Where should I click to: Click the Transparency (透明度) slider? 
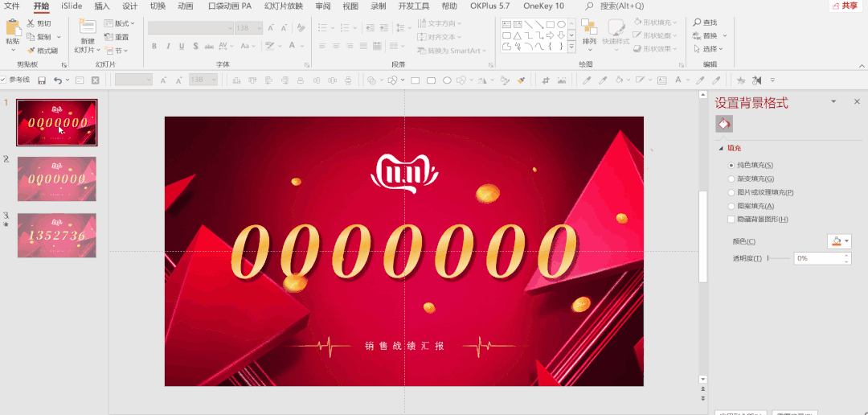(x=778, y=258)
